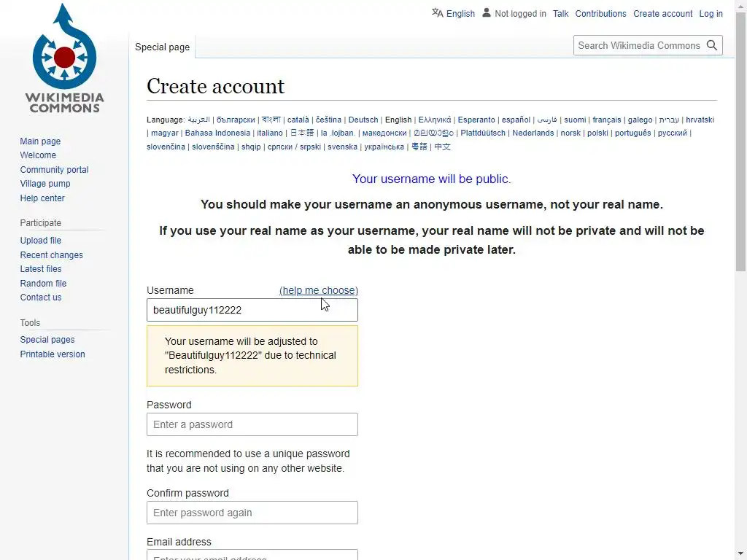Switch language to українська
747x560 pixels.
pos(384,147)
